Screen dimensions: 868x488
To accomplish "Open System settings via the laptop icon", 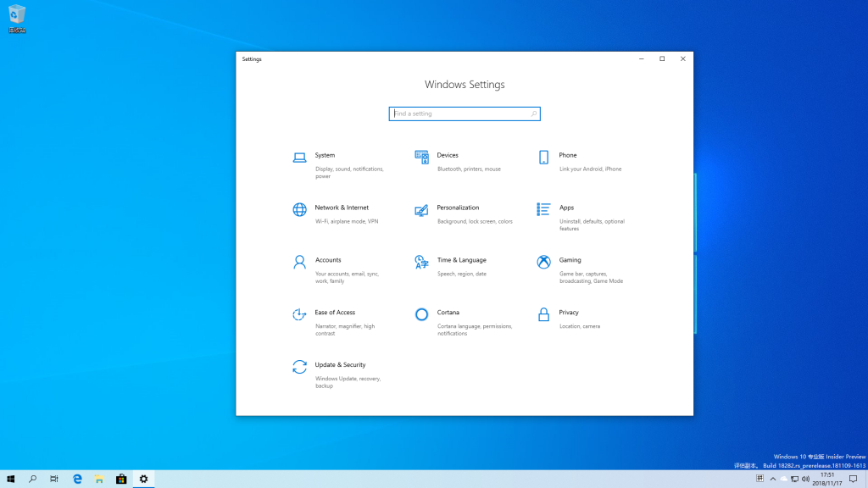I will click(299, 158).
